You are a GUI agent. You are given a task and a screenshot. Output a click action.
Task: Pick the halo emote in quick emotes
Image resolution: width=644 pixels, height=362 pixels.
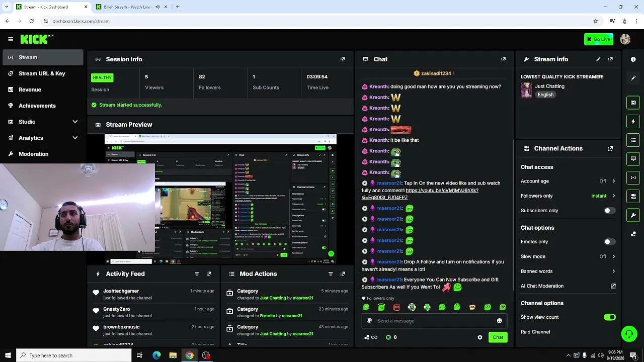coord(381,307)
